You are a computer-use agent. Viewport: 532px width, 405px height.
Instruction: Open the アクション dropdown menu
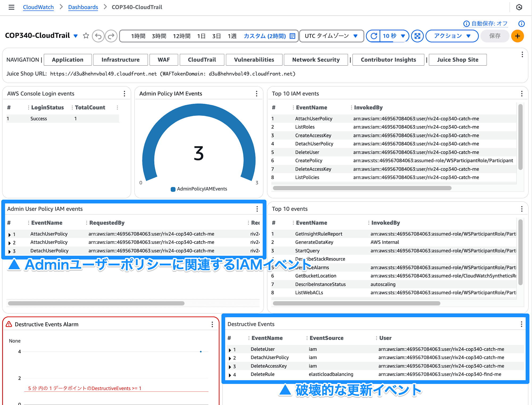(452, 36)
